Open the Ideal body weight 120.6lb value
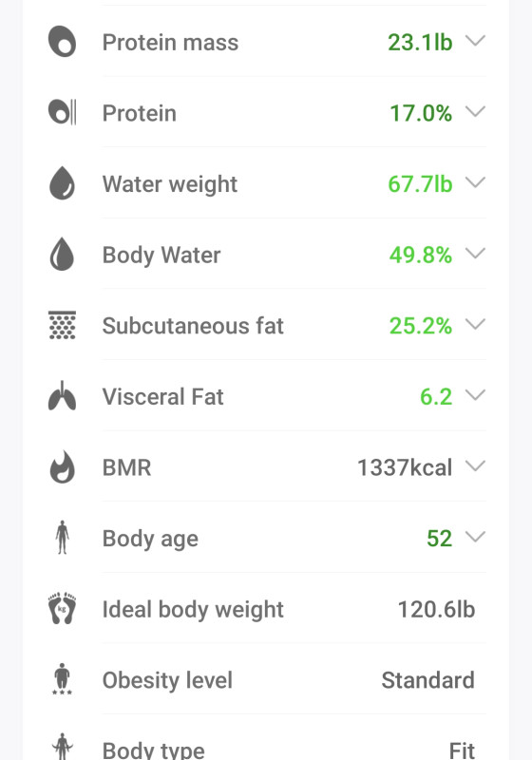This screenshot has width=532, height=760. (436, 609)
